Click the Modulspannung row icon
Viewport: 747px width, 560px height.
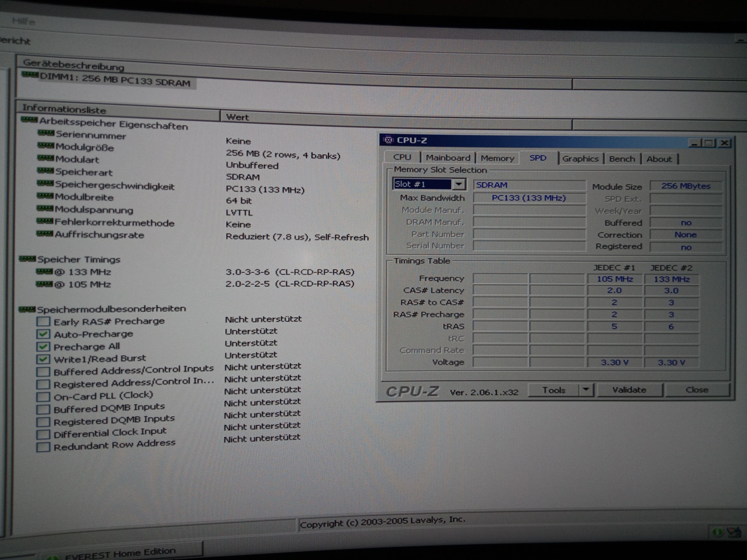click(x=45, y=209)
